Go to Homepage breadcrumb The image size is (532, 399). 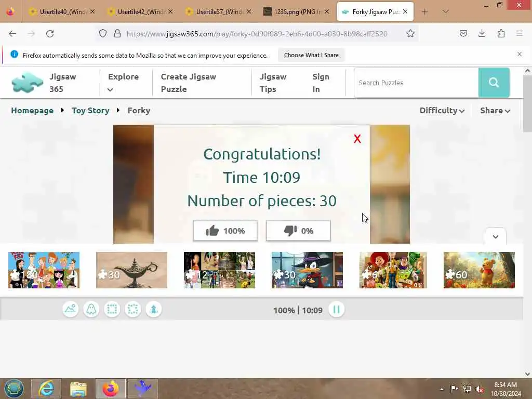pyautogui.click(x=32, y=111)
